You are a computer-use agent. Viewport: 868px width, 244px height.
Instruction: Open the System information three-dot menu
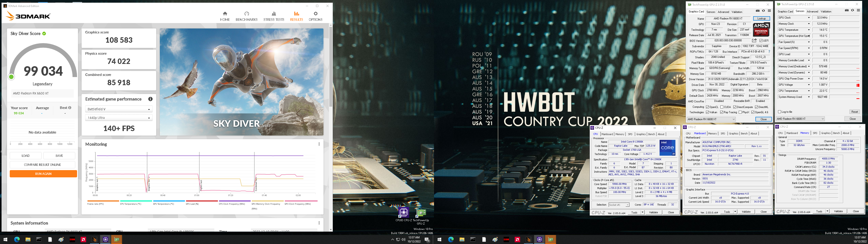pyautogui.click(x=319, y=223)
